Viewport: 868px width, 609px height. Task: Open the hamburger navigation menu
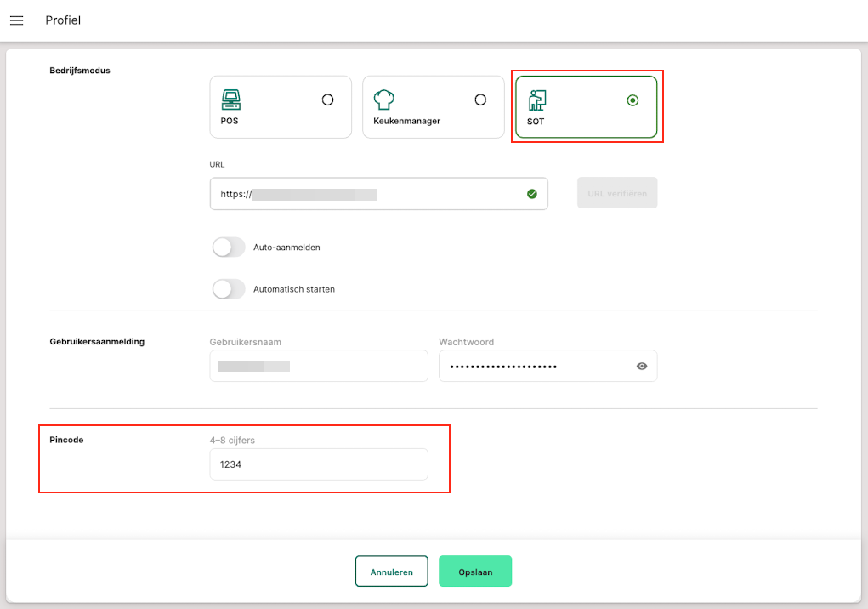point(16,20)
